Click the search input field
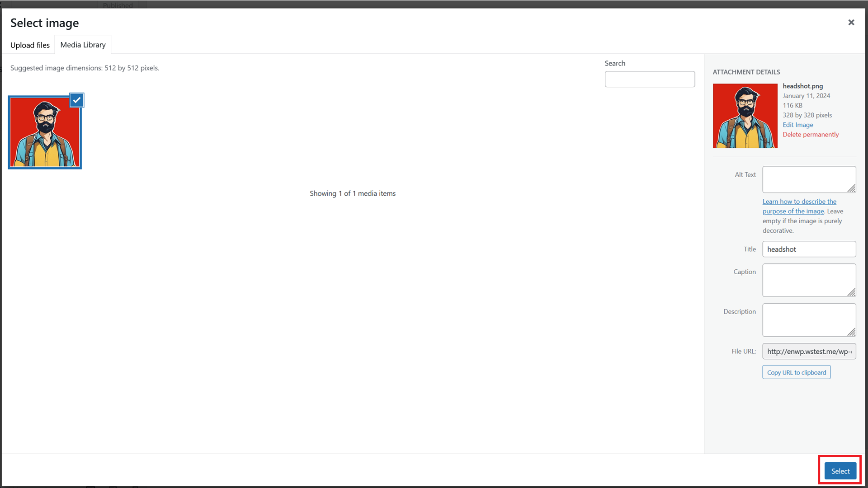Screen dimensions: 868x488 tap(650, 79)
